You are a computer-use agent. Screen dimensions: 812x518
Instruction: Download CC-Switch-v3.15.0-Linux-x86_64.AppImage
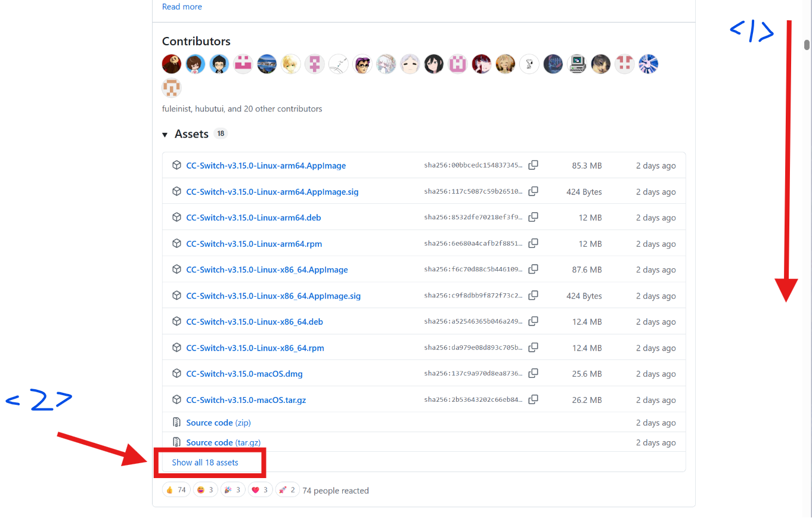click(x=267, y=269)
